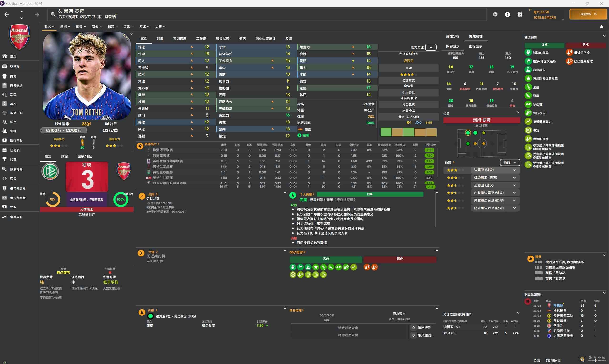Expand the 纯边翼卫 (策应) role dropdown
This screenshot has height=364, width=609.
[495, 177]
